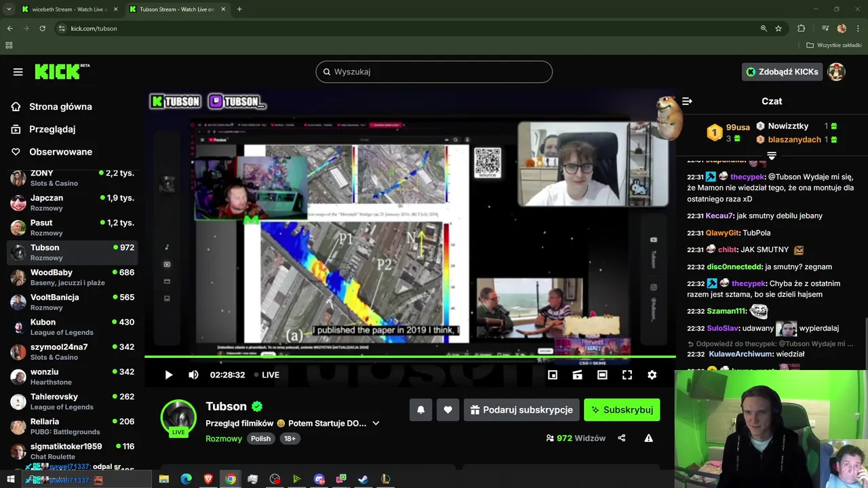Viewport: 868px width, 488px height.
Task: Open page zoom magnifier icon
Action: pyautogui.click(x=764, y=28)
